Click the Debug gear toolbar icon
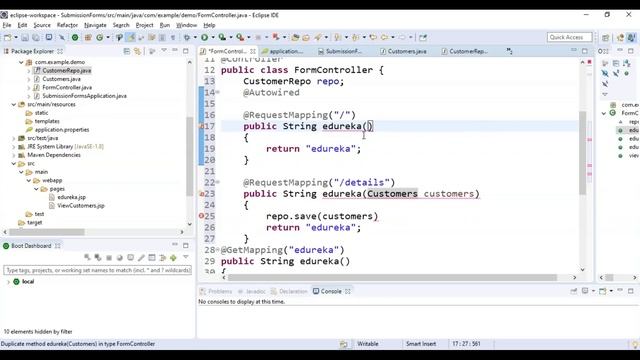Viewport: 640px width, 360px height. coord(187,38)
